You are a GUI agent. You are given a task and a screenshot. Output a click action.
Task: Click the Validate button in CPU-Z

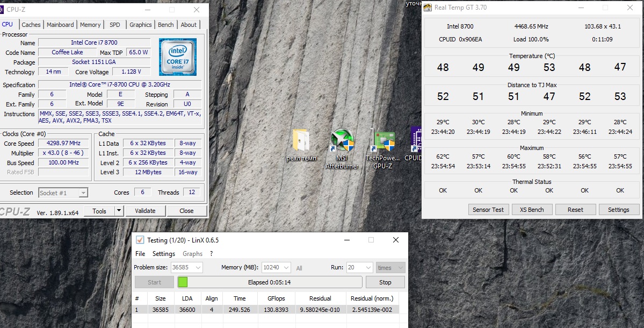146,211
